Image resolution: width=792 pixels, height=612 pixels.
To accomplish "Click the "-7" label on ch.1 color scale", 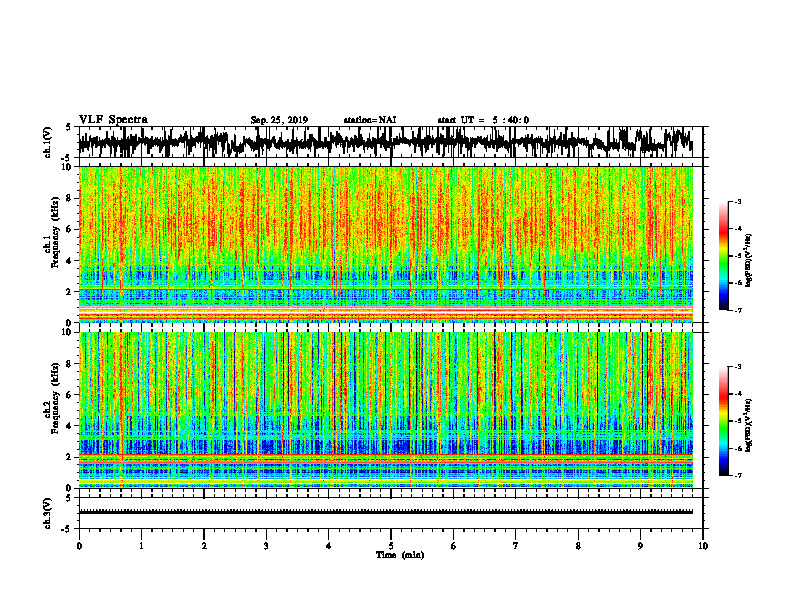I will 737,310.
